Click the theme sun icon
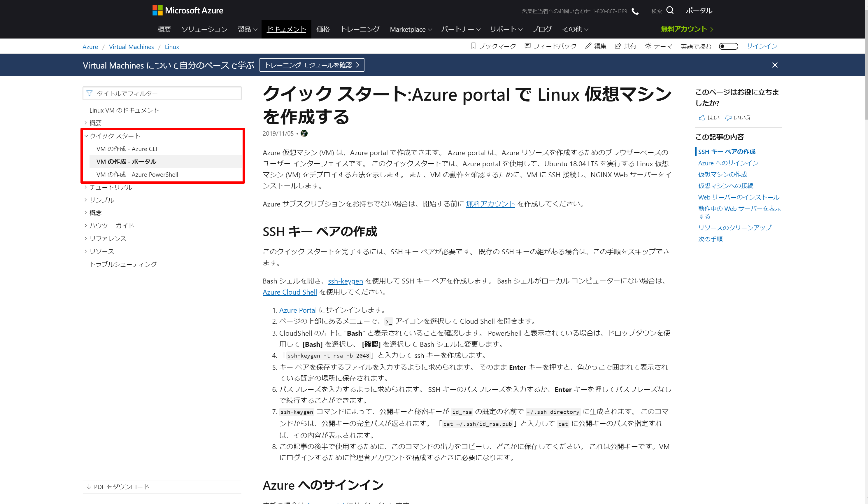 [648, 46]
